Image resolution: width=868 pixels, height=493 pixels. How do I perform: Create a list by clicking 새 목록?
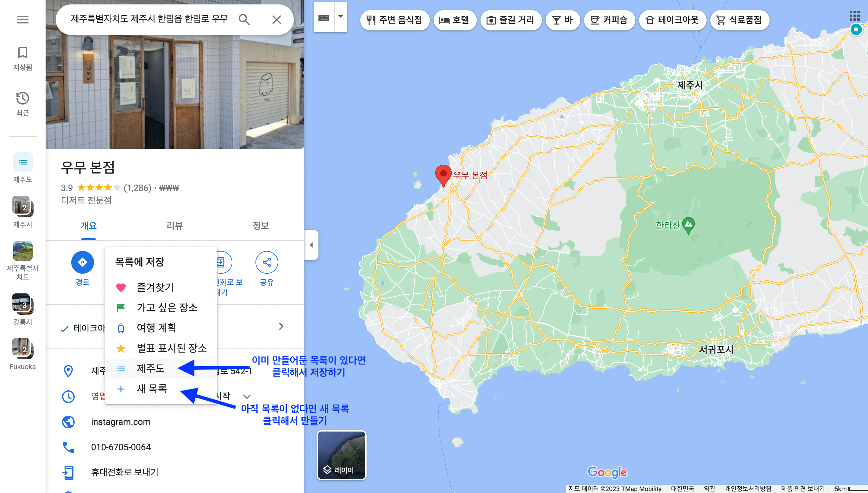coord(152,389)
